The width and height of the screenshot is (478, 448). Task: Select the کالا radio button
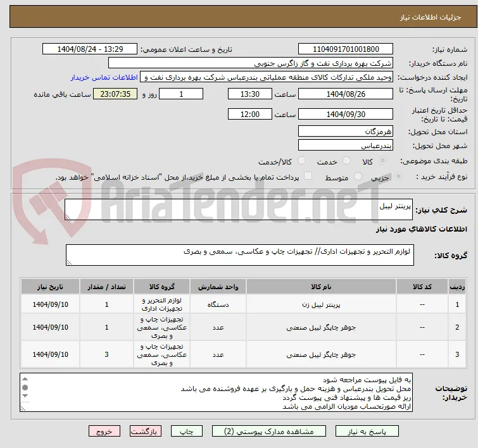click(x=382, y=161)
